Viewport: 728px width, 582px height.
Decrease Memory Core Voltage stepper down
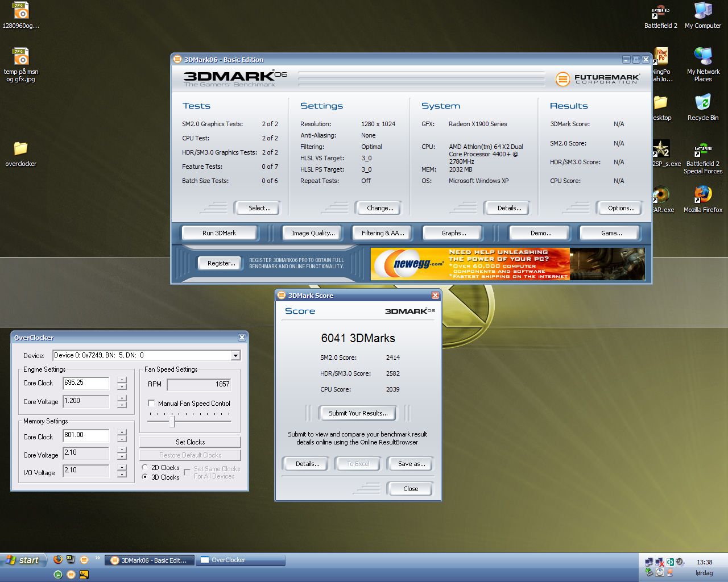tap(122, 457)
